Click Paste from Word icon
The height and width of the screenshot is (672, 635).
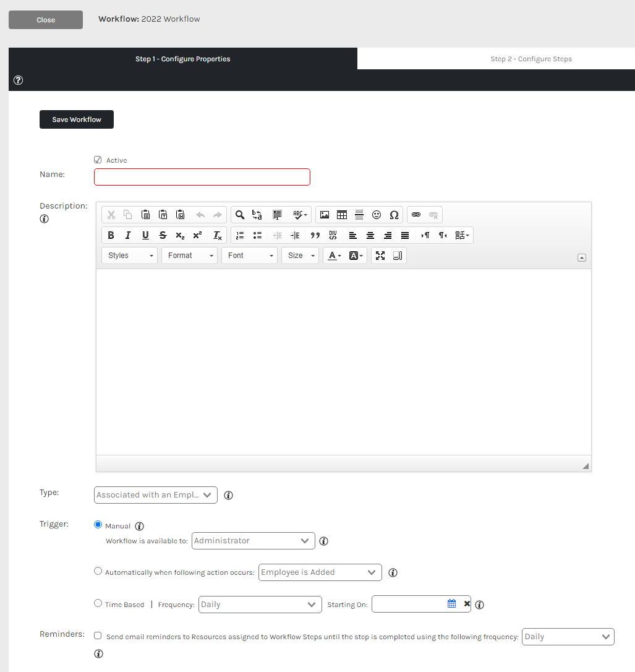[x=181, y=215]
